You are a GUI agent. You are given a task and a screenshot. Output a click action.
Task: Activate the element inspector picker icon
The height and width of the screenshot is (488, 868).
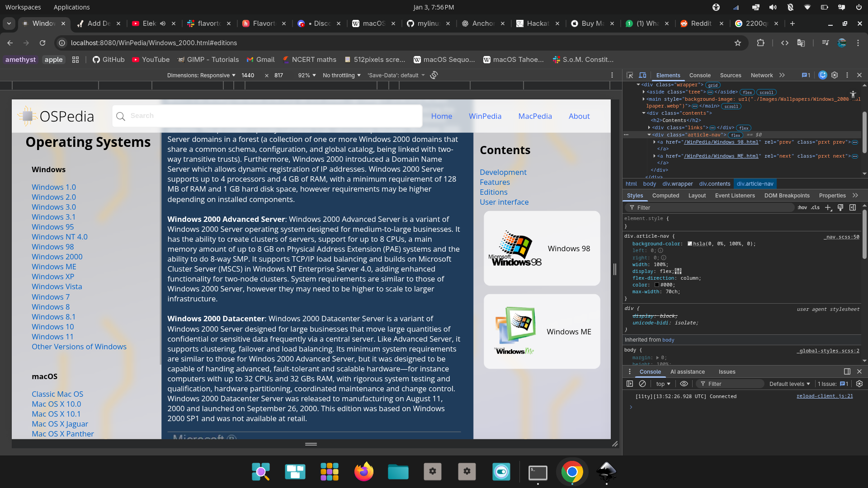(x=630, y=75)
